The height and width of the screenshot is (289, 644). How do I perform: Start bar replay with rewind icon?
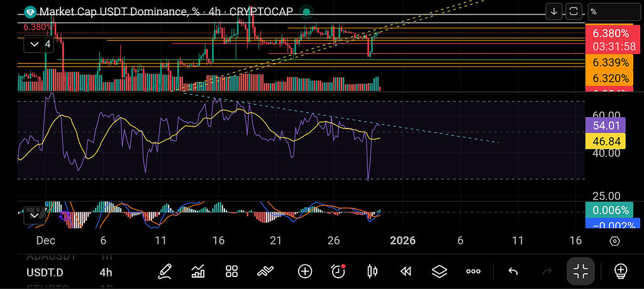tap(406, 271)
